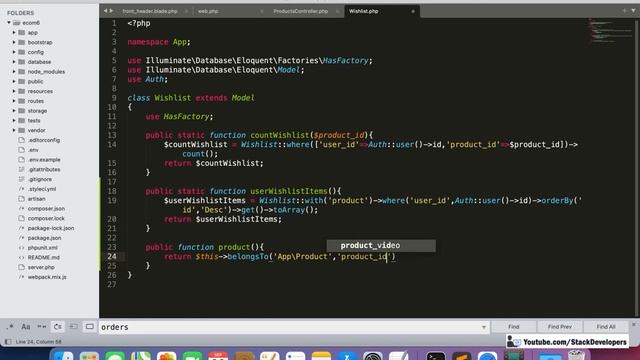640x360 pixels.
Task: Open Trash in the Dock
Action: point(576,356)
